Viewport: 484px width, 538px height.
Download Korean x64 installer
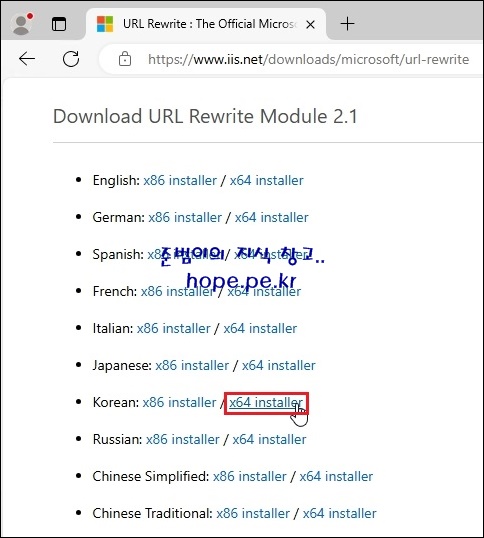pyautogui.click(x=266, y=402)
